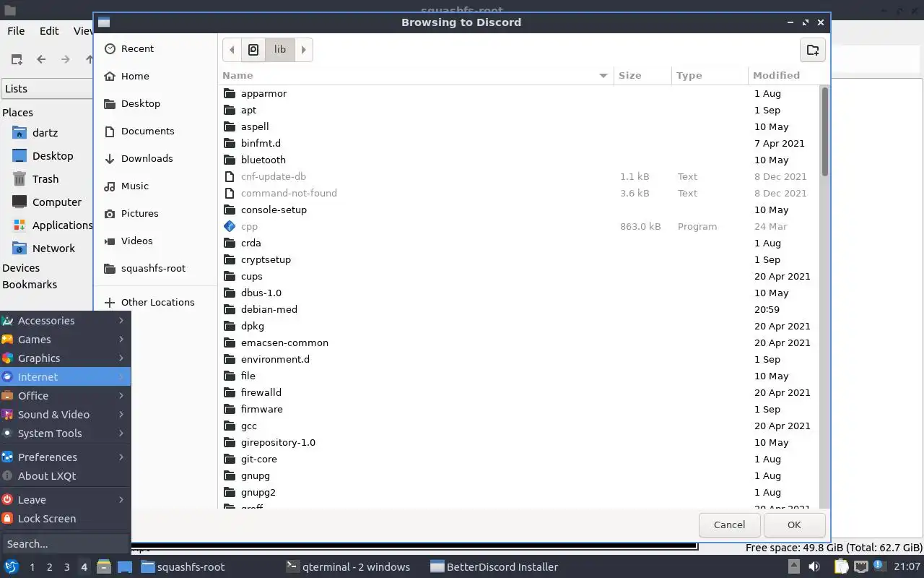Toggle sort order with the Name column arrow
The height and width of the screenshot is (578, 924).
(x=603, y=75)
